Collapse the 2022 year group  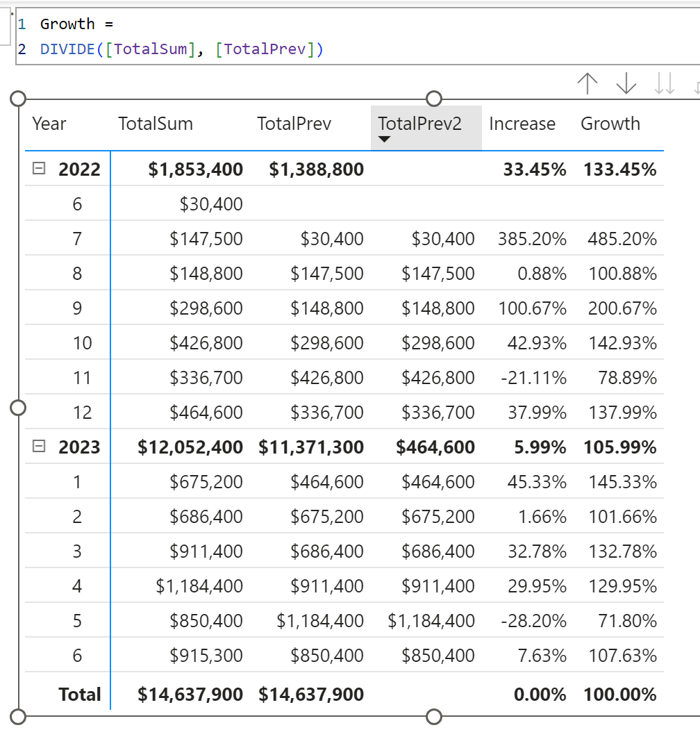coord(40,169)
